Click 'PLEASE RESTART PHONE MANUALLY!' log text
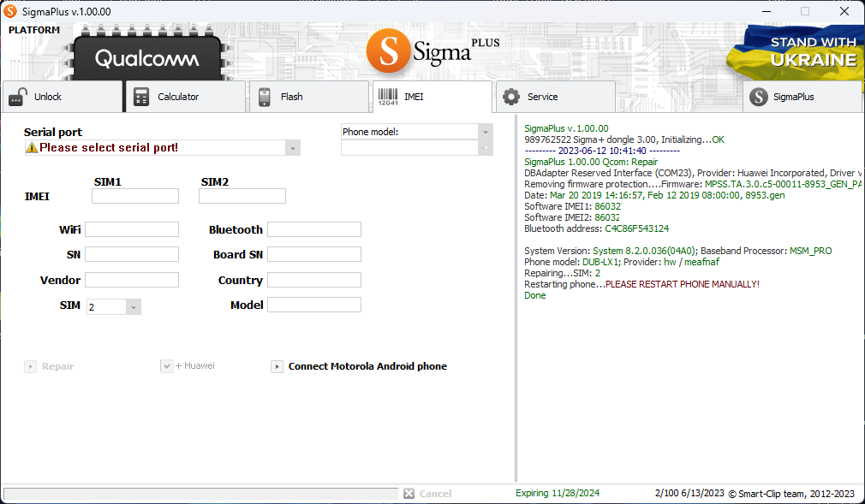This screenshot has height=504, width=865. (683, 284)
